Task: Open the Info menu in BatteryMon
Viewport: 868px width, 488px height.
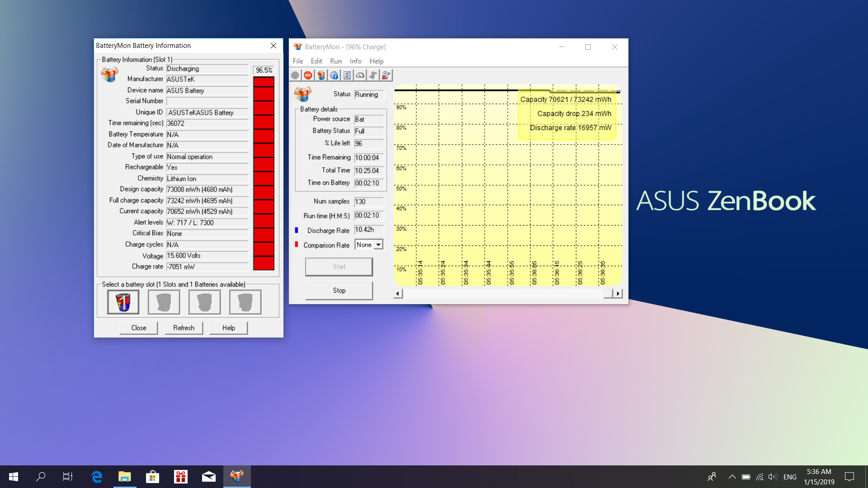Action: pyautogui.click(x=356, y=61)
